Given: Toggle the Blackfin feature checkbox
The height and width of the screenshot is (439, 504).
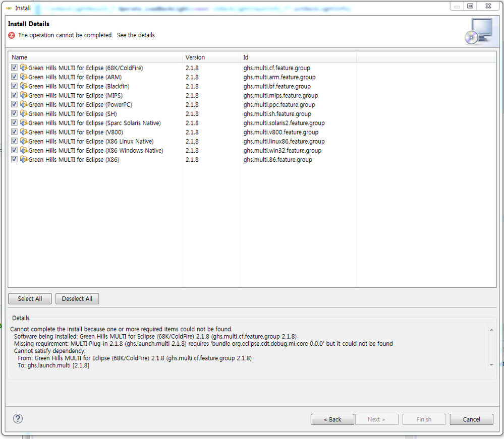Looking at the screenshot, I should [x=14, y=86].
